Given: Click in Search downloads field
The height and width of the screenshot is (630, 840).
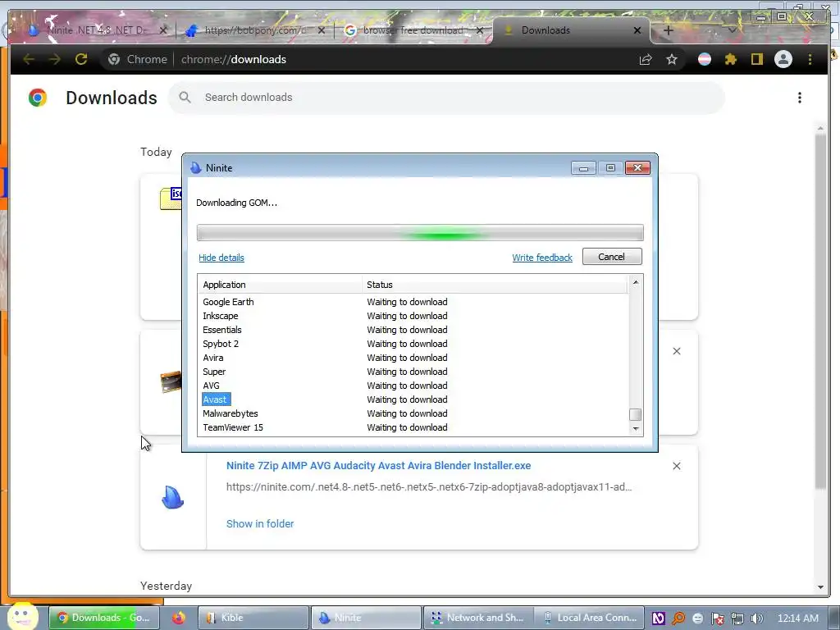Looking at the screenshot, I should 447,98.
